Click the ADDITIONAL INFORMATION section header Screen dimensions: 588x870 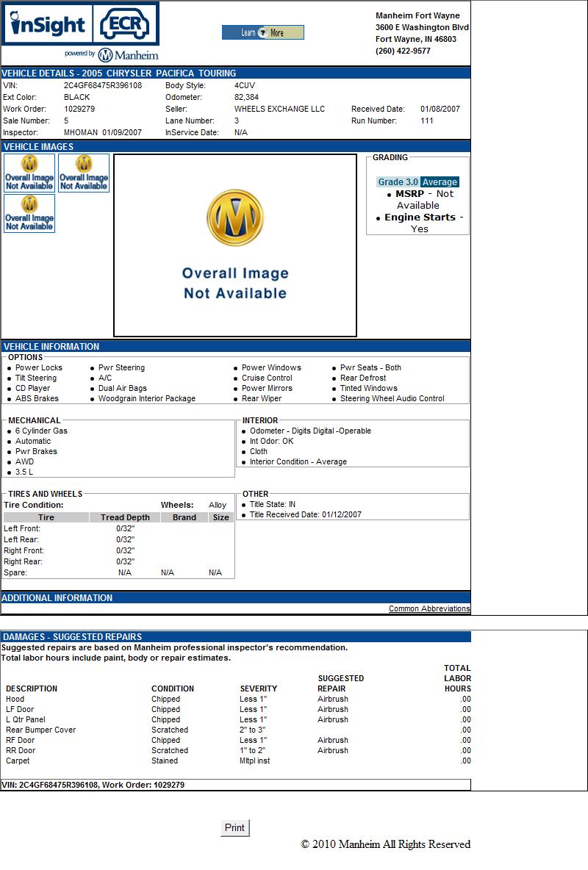click(235, 597)
